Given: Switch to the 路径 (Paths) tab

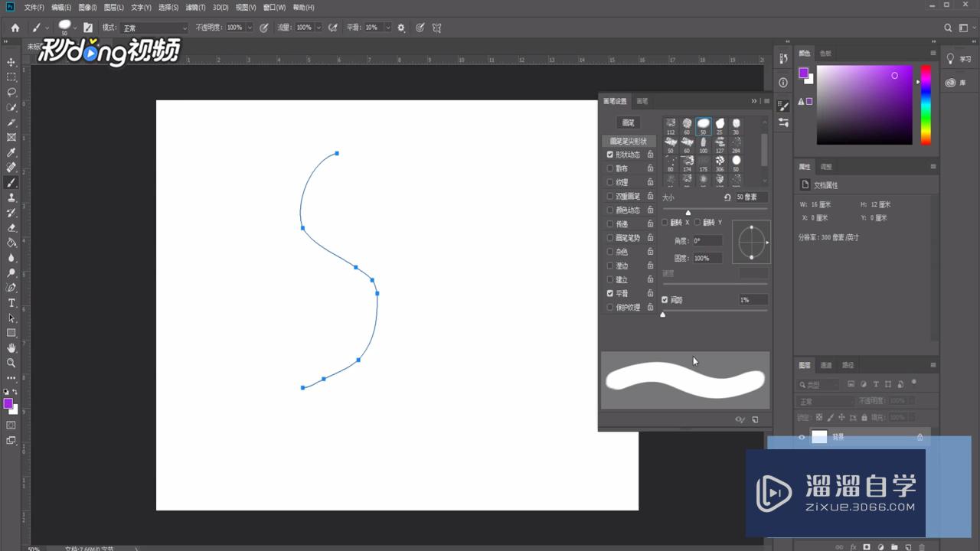Looking at the screenshot, I should pos(848,365).
